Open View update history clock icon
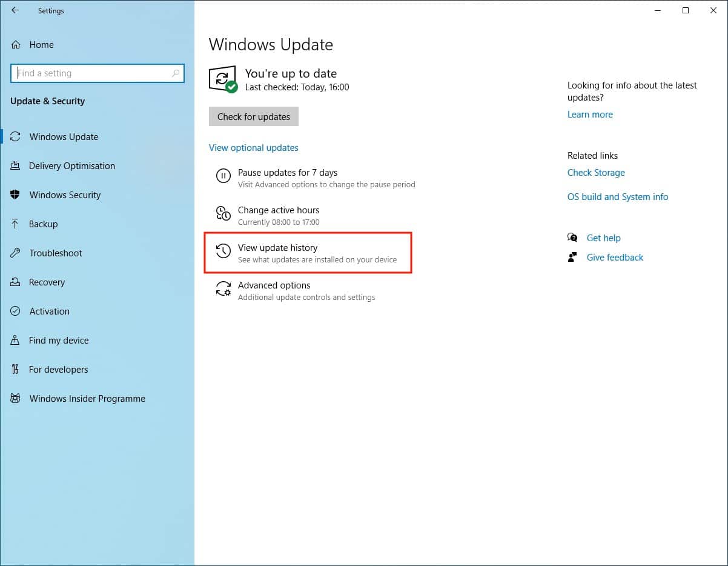728x566 pixels. 223,251
